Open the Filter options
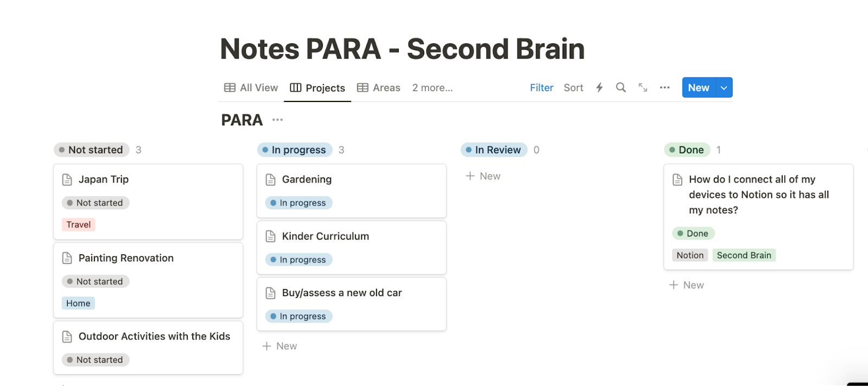 pyautogui.click(x=541, y=87)
